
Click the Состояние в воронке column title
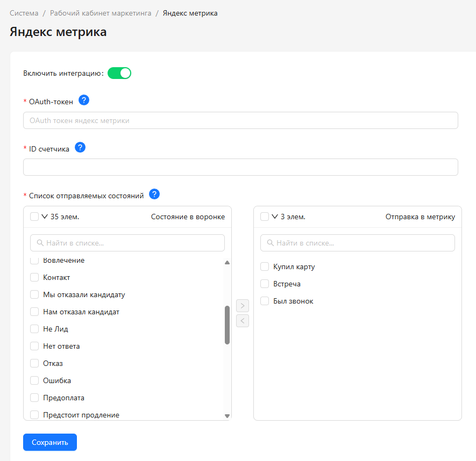point(188,217)
